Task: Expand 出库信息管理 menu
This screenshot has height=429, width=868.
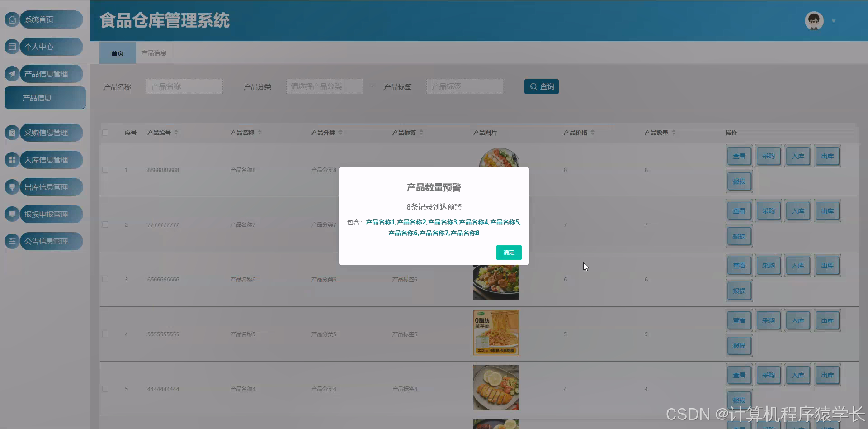Action: [51, 187]
